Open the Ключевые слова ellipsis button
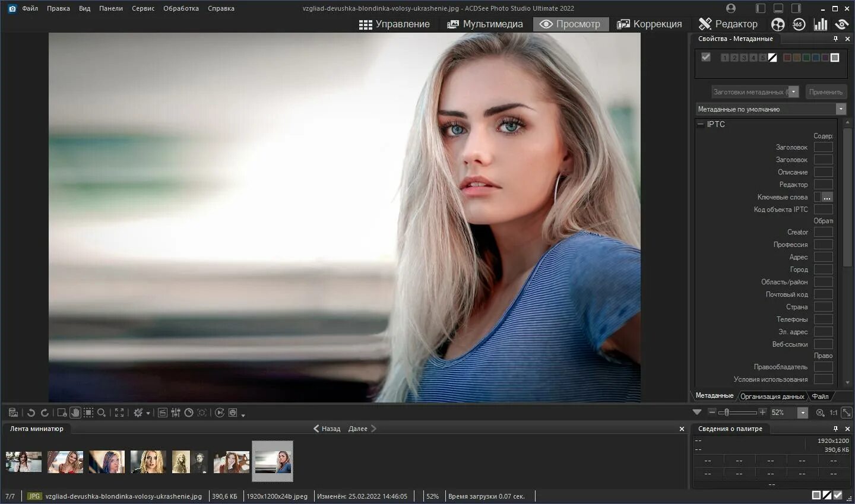This screenshot has height=504, width=855. (x=827, y=197)
